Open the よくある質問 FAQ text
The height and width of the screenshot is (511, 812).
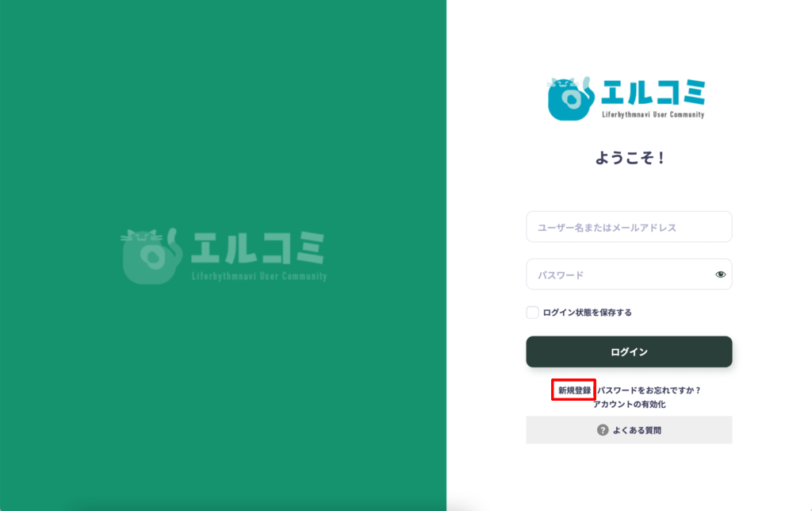(x=637, y=430)
